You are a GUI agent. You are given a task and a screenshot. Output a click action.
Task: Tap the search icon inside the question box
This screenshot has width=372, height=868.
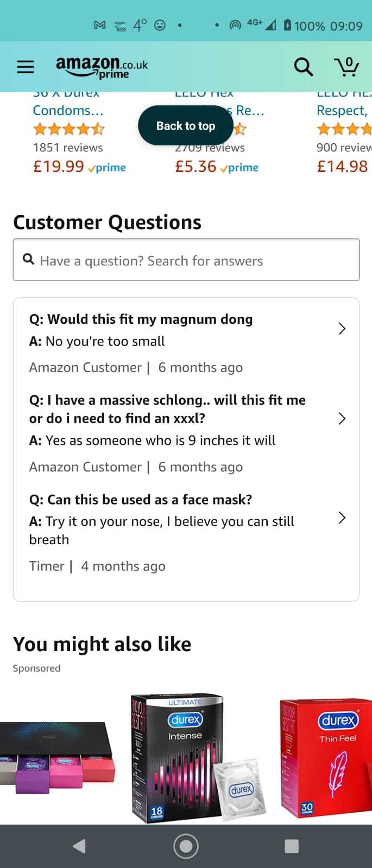click(28, 259)
